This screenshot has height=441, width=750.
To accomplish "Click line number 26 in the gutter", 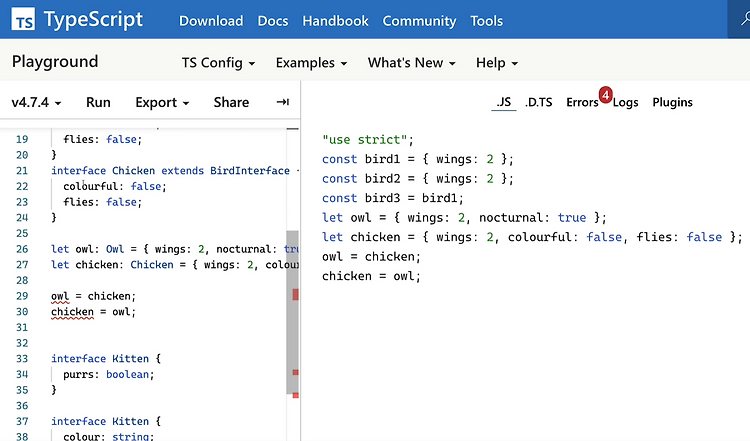I will [x=22, y=249].
